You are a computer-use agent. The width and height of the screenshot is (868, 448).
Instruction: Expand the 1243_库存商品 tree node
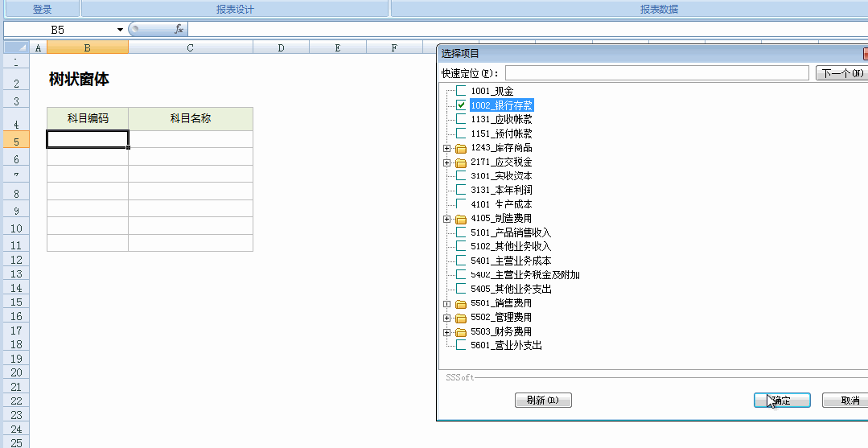coord(446,149)
